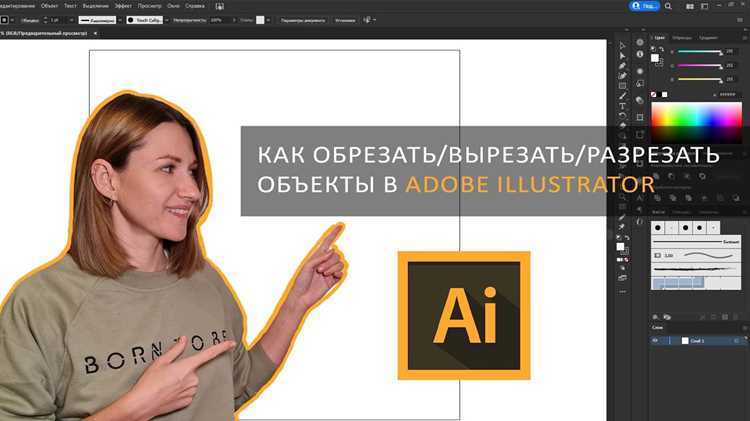Click the Параметры документа button
The height and width of the screenshot is (421, 750).
[x=302, y=21]
